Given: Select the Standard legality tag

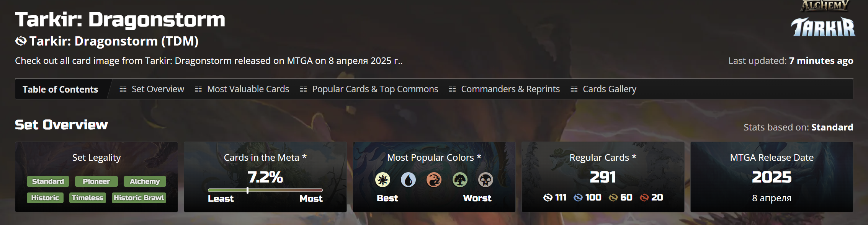Looking at the screenshot, I should [48, 181].
